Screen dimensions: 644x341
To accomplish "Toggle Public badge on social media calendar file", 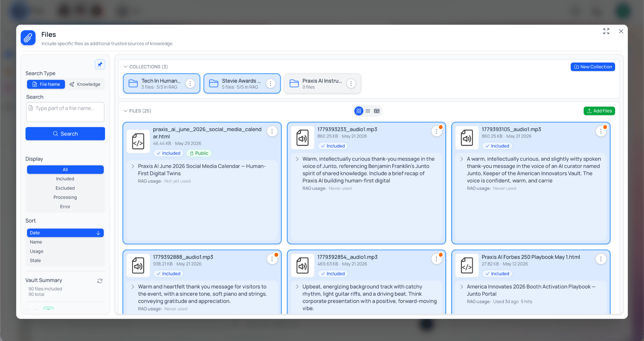I will [199, 153].
